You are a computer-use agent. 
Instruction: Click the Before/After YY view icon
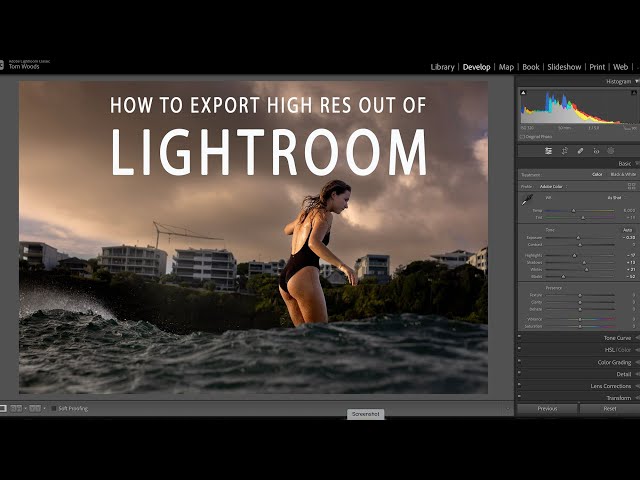point(35,408)
